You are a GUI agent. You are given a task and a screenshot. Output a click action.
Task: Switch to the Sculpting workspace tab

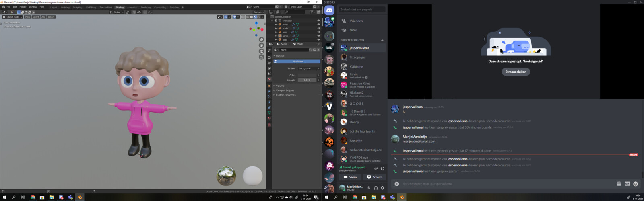(x=78, y=7)
